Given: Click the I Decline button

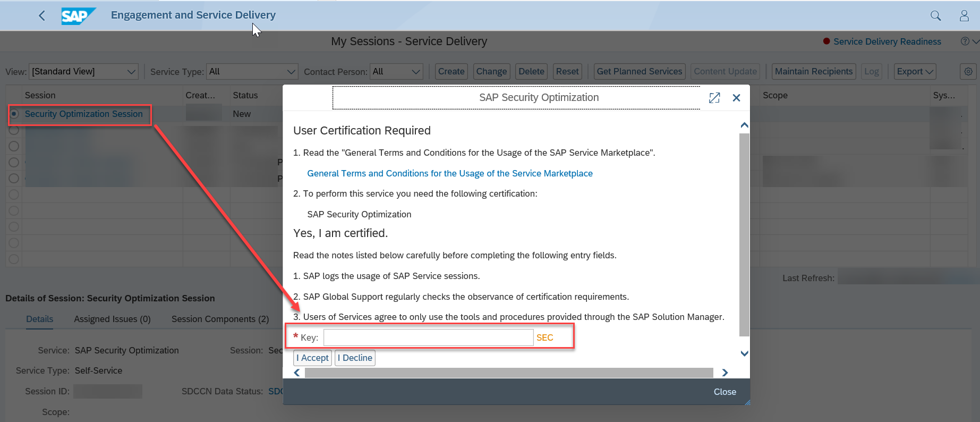Looking at the screenshot, I should click(355, 358).
